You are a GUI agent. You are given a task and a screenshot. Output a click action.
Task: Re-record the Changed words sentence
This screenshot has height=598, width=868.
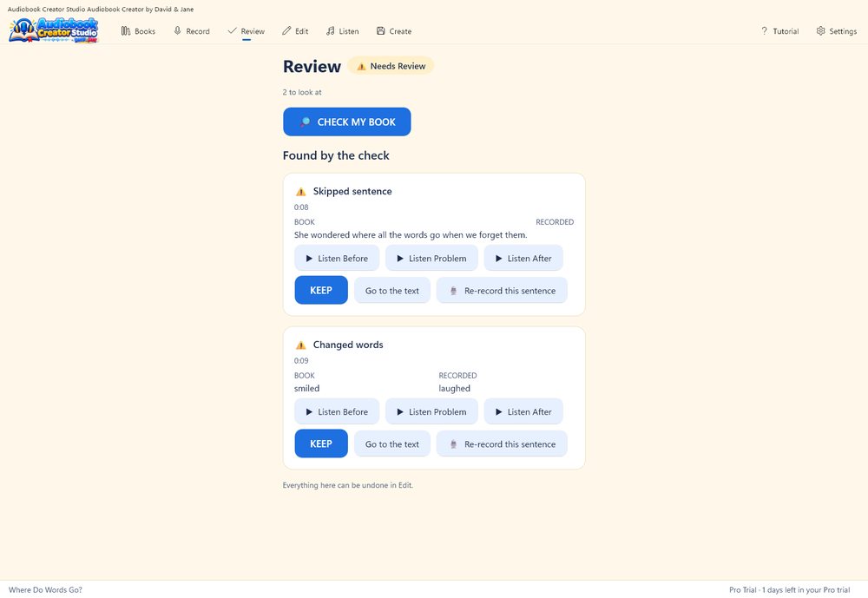[502, 444]
